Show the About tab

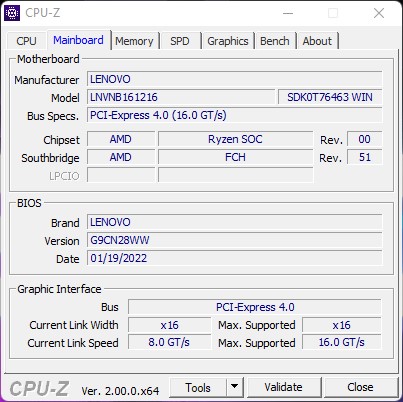317,41
